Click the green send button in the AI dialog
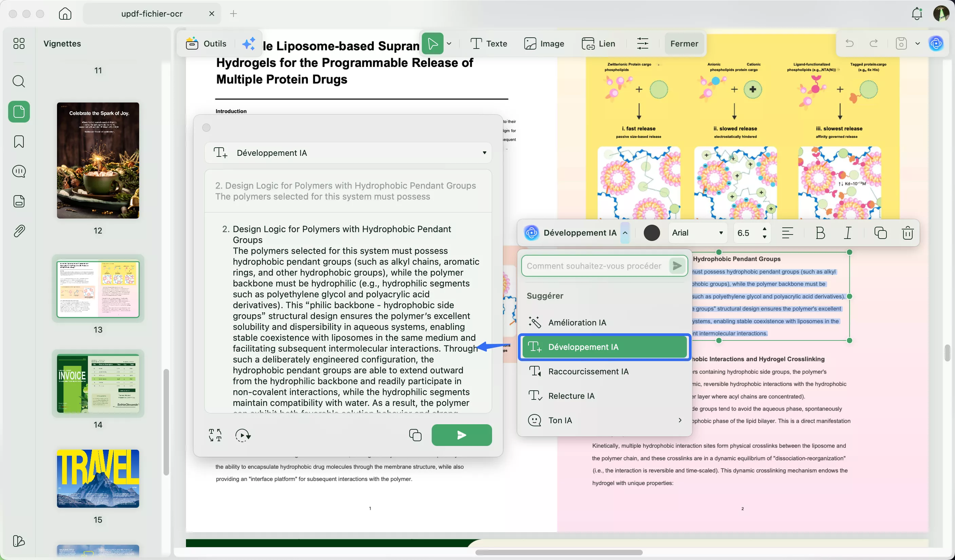 [x=461, y=435]
